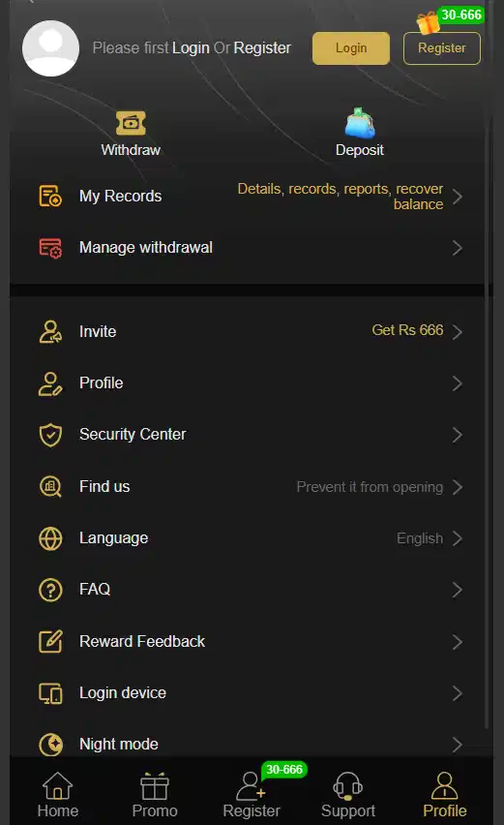Open the Withdraw ticket icon

coord(131,123)
